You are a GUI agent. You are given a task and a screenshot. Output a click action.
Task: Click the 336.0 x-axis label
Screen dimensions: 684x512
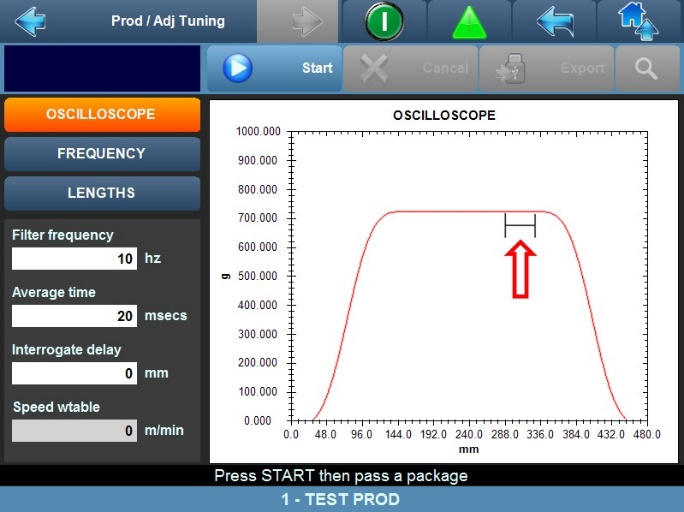tap(540, 434)
